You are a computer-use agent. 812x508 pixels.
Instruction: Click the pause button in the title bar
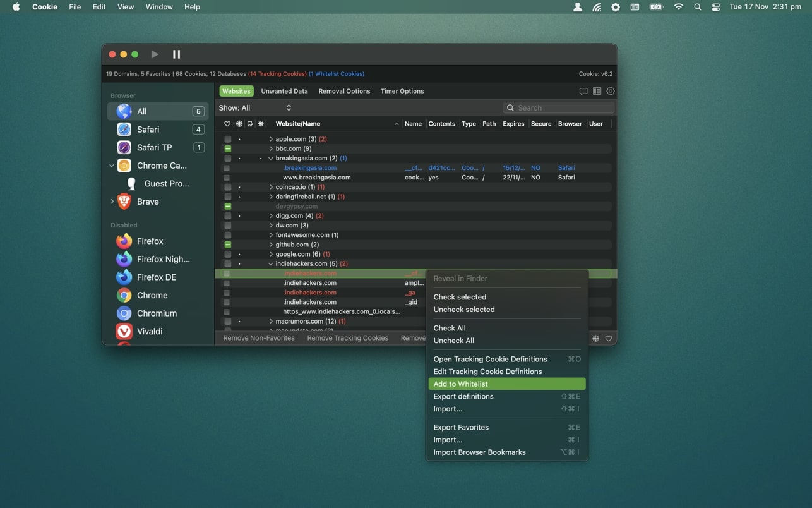(x=176, y=54)
